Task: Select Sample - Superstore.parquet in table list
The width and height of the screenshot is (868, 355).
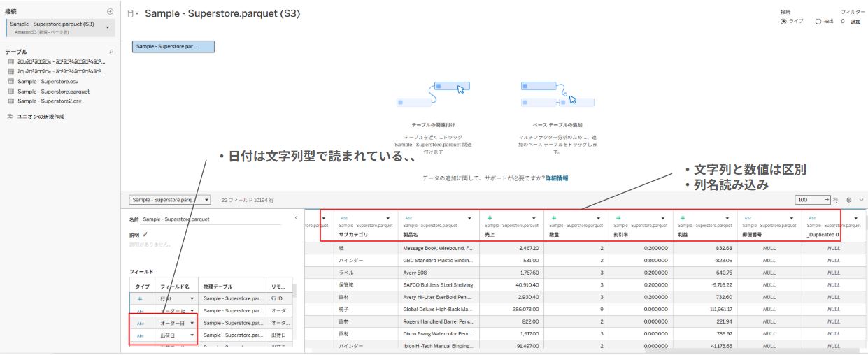Action: (x=53, y=91)
